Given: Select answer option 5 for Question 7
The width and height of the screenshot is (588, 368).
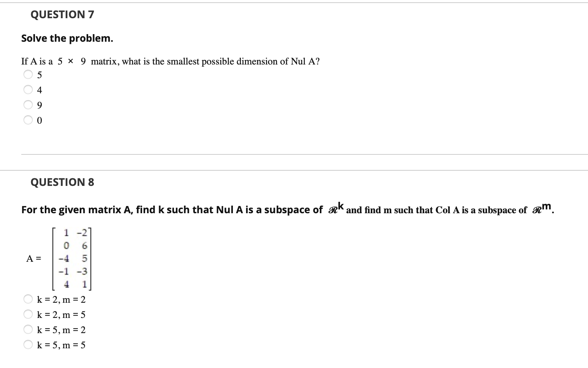Looking at the screenshot, I should click(28, 74).
